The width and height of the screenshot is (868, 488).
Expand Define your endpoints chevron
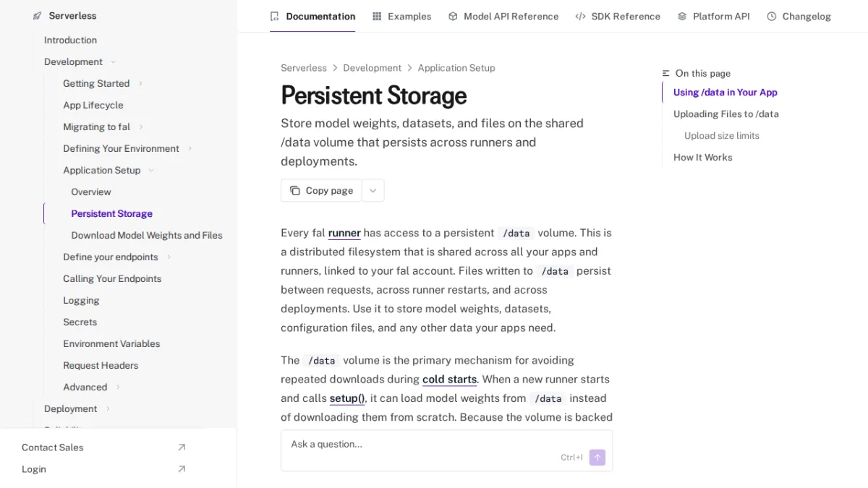pyautogui.click(x=169, y=257)
